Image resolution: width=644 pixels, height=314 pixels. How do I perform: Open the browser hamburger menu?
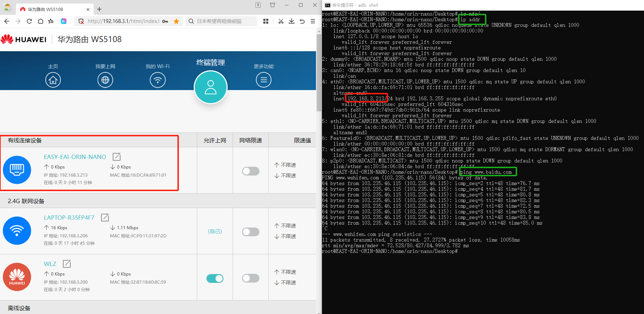point(313,21)
